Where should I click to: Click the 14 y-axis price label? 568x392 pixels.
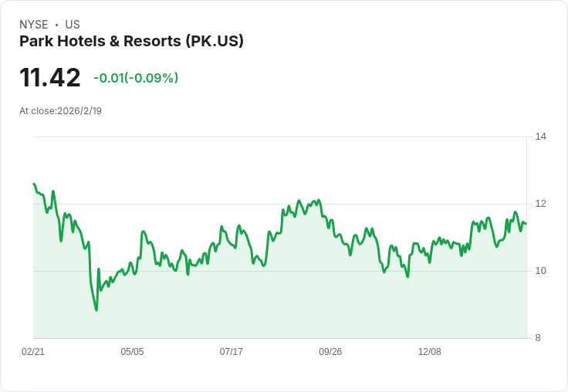click(x=540, y=137)
